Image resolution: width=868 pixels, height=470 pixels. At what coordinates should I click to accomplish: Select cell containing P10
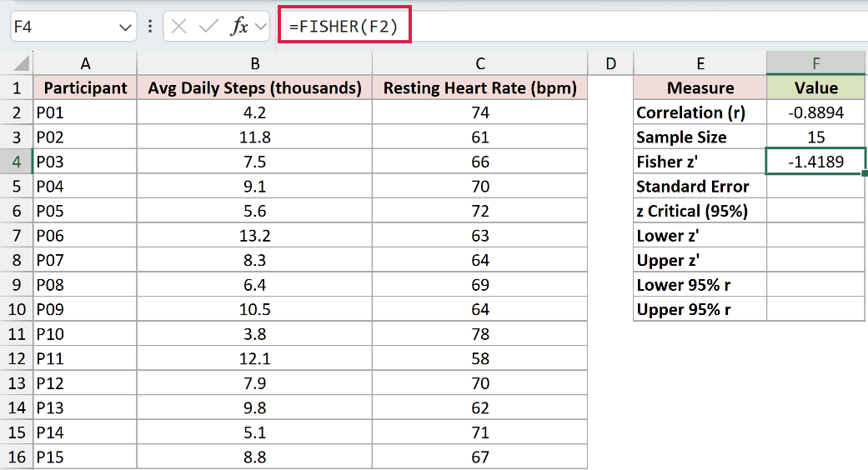pos(85,334)
